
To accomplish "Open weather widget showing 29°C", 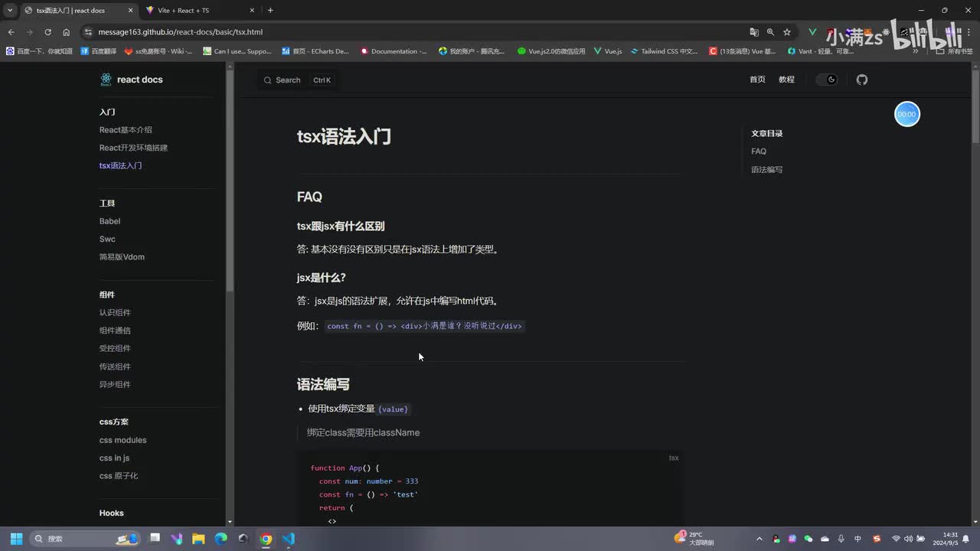I will click(694, 539).
